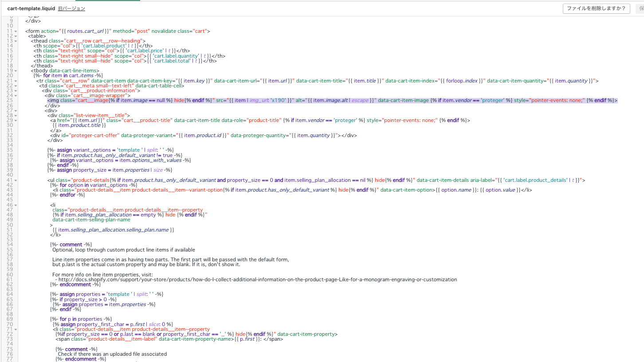Fold cart__image-wrapper div at line 24

pyautogui.click(x=16, y=96)
